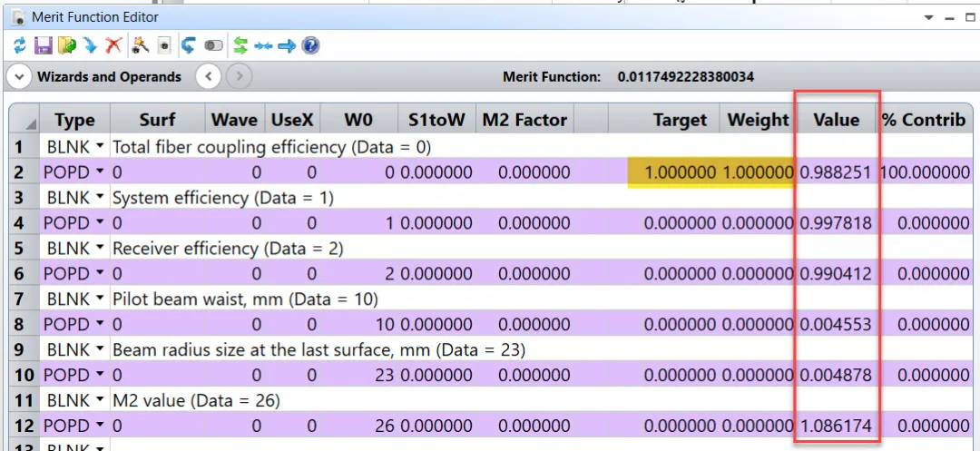
Task: Open the Optimization Wizard wand icon
Action: click(x=140, y=44)
